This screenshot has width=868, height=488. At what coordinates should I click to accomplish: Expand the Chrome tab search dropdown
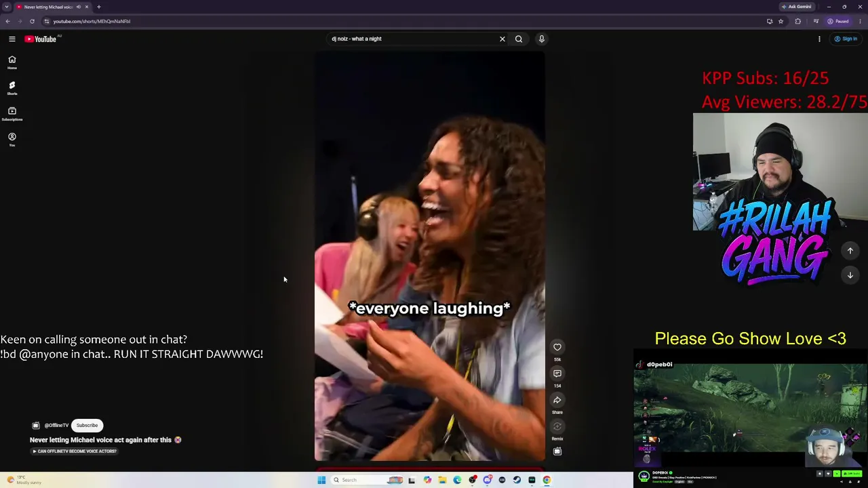pyautogui.click(x=7, y=7)
